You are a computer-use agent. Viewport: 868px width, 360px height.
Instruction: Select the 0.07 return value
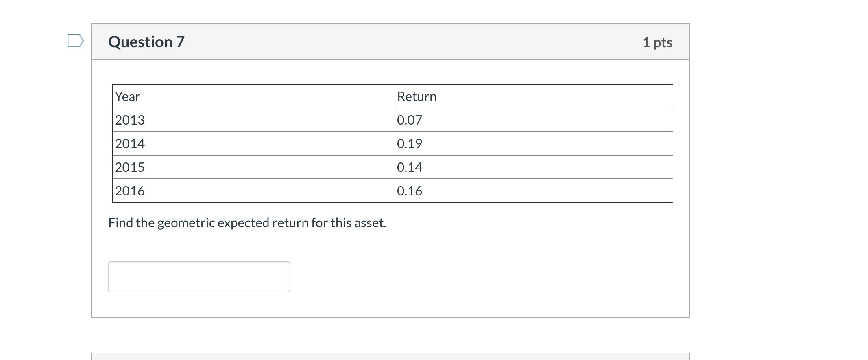[410, 120]
